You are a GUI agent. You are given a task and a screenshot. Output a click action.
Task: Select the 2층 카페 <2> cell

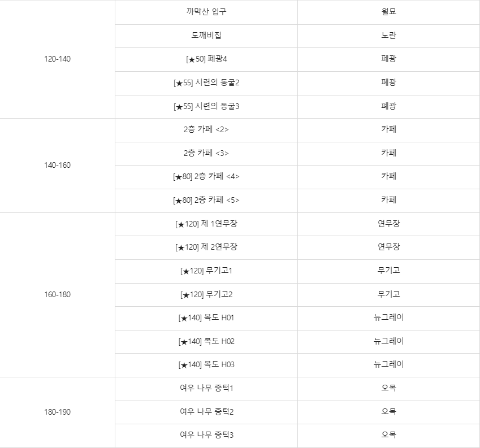pos(206,131)
